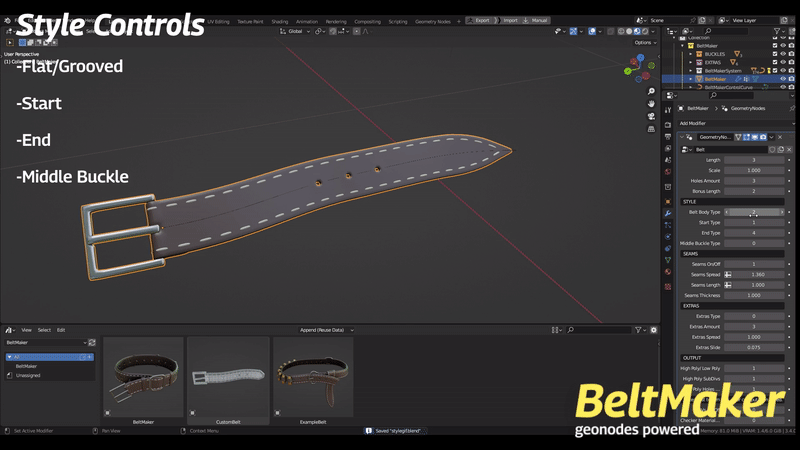Click the Import button
This screenshot has width=800, height=450.
507,20
